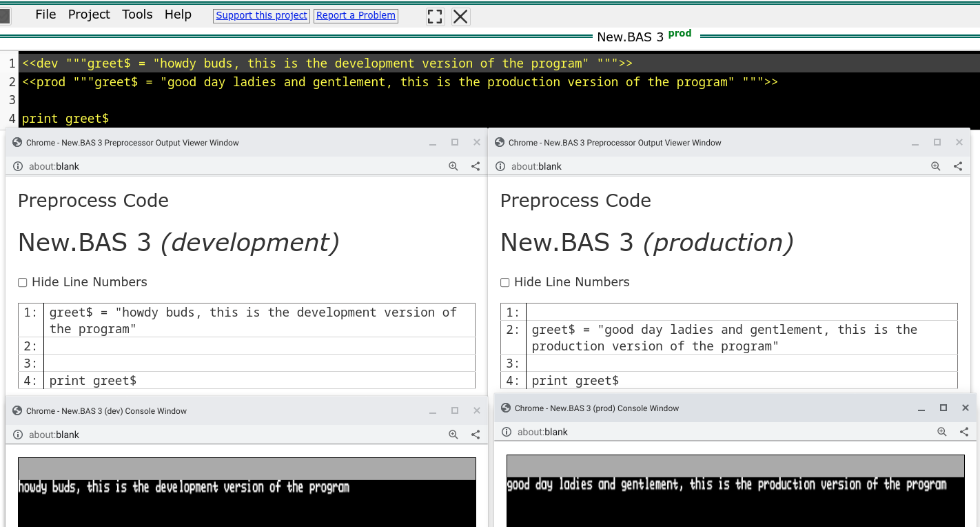Click share icon in development preprocessor window
The image size is (980, 527).
[x=476, y=166]
